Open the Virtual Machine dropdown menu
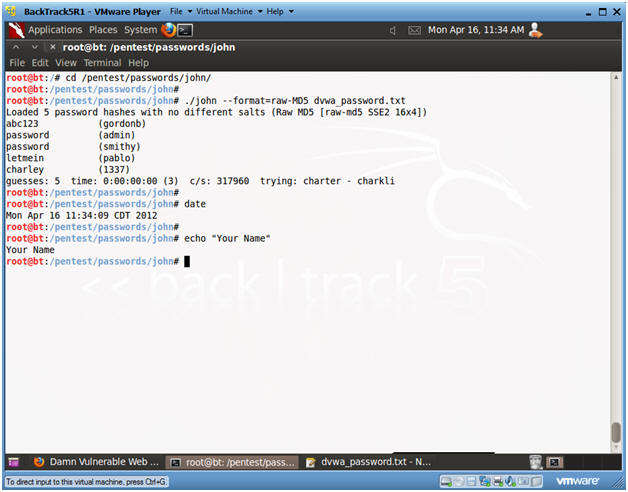 point(229,12)
